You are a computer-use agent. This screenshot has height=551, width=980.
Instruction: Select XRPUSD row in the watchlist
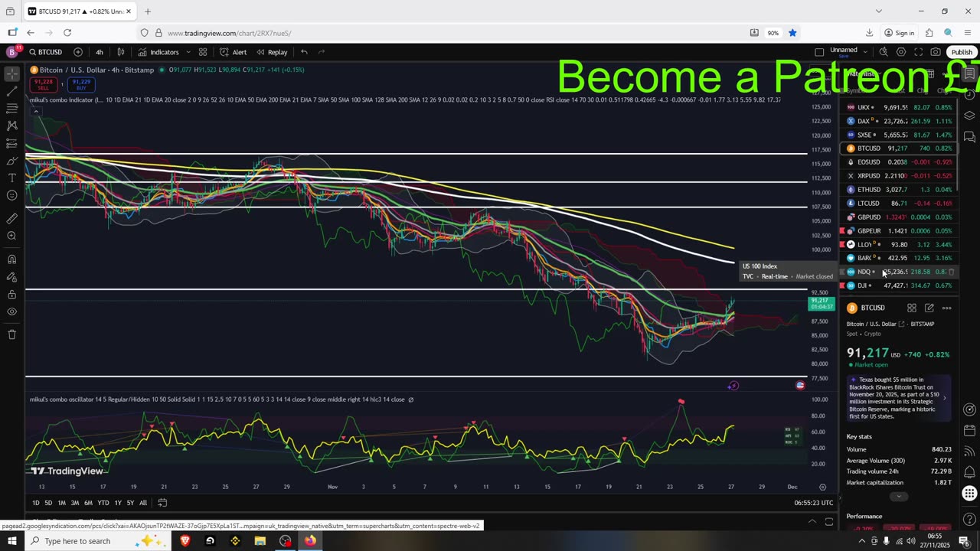[898, 176]
